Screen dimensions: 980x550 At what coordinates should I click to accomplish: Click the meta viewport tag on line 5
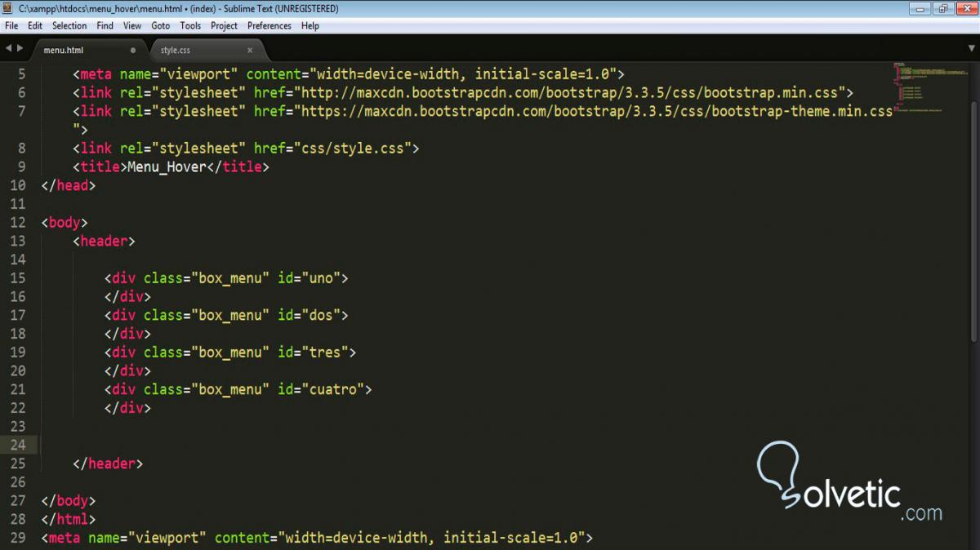[349, 74]
